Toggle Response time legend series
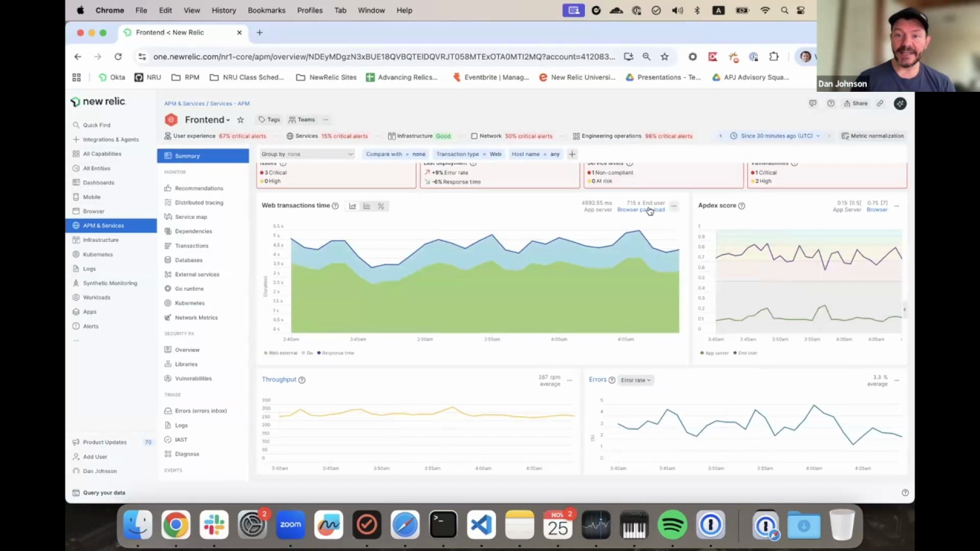This screenshot has width=980, height=551. (337, 353)
